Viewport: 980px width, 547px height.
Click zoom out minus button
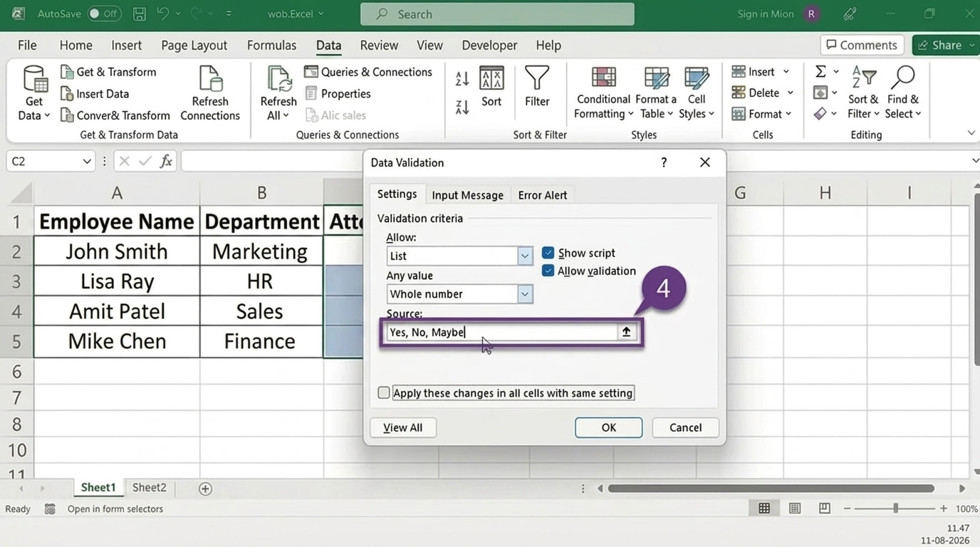[847, 509]
